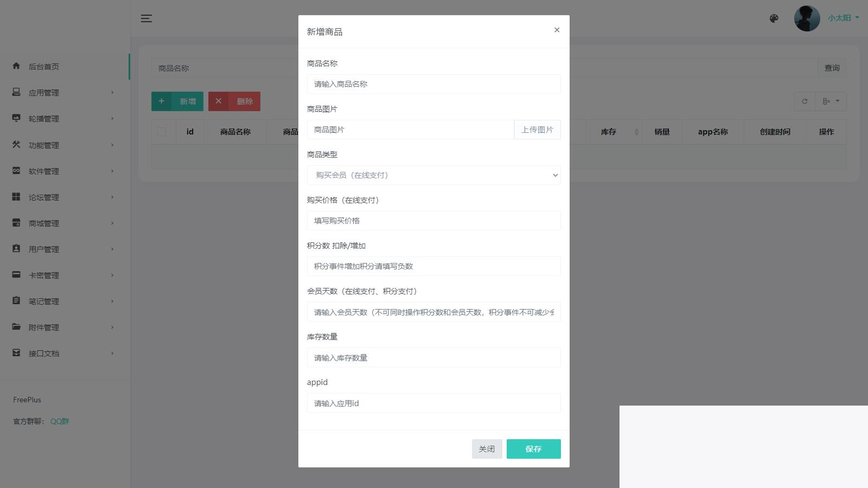Click the home icon beside 后台首页

click(x=15, y=66)
